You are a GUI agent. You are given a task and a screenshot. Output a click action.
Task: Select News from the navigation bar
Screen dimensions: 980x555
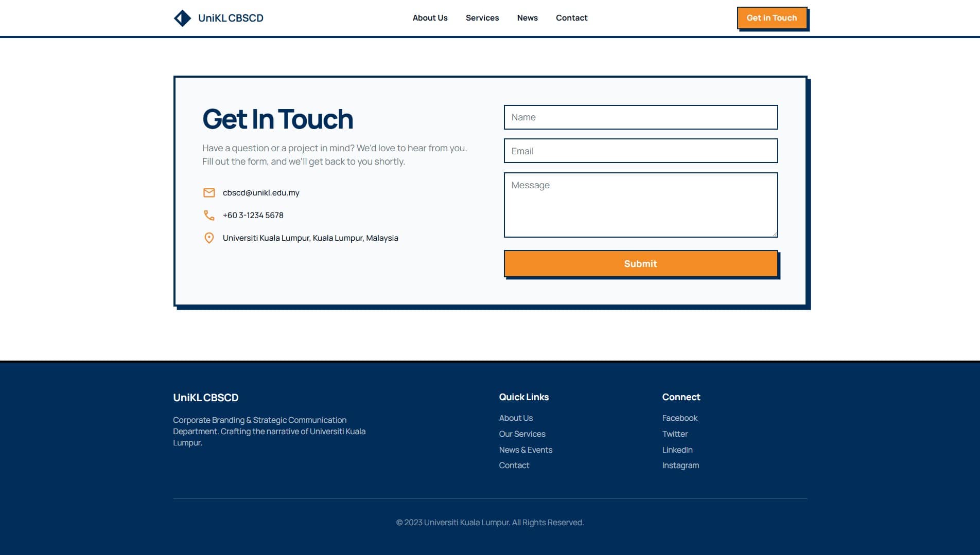pos(527,17)
